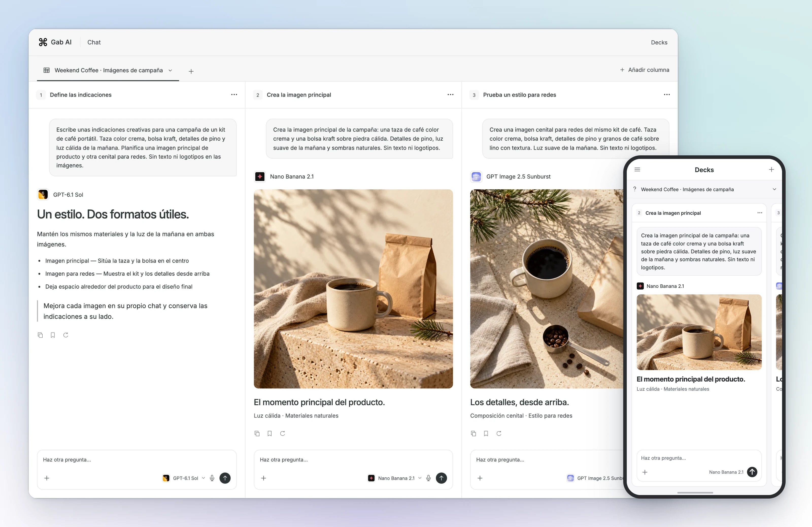
Task: Bookmark the GPT Image 2.5 Sunburst response
Action: tap(486, 434)
